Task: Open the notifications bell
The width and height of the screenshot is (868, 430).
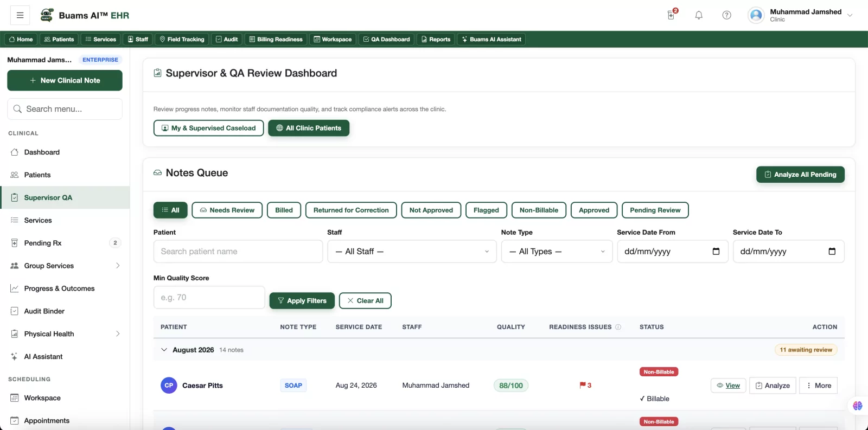Action: [699, 15]
